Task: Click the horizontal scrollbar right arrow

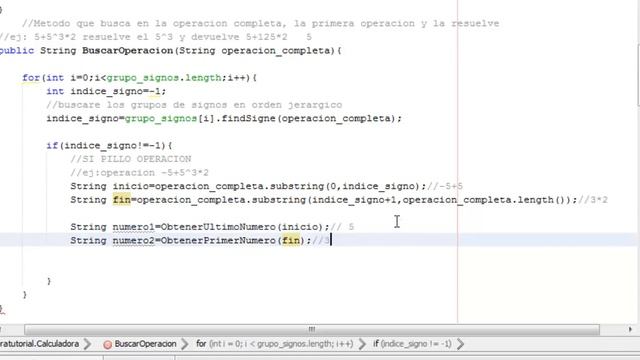Action: [630, 329]
